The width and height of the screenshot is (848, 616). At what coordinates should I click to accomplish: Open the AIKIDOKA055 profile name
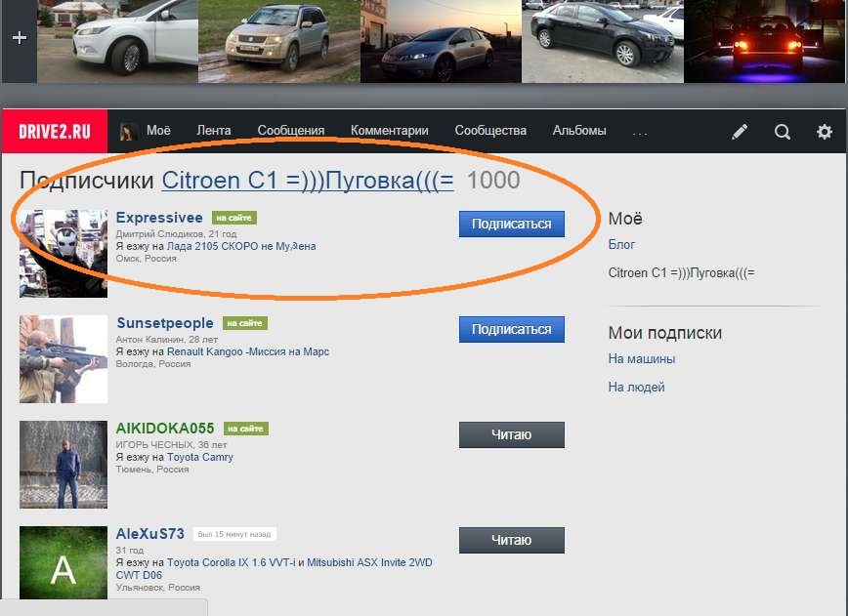click(165, 428)
